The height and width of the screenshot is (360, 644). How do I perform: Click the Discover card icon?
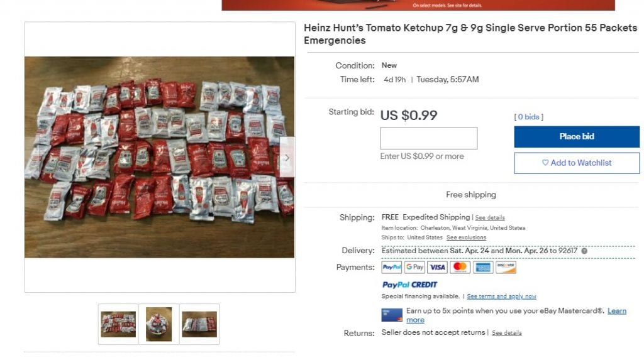coord(506,267)
